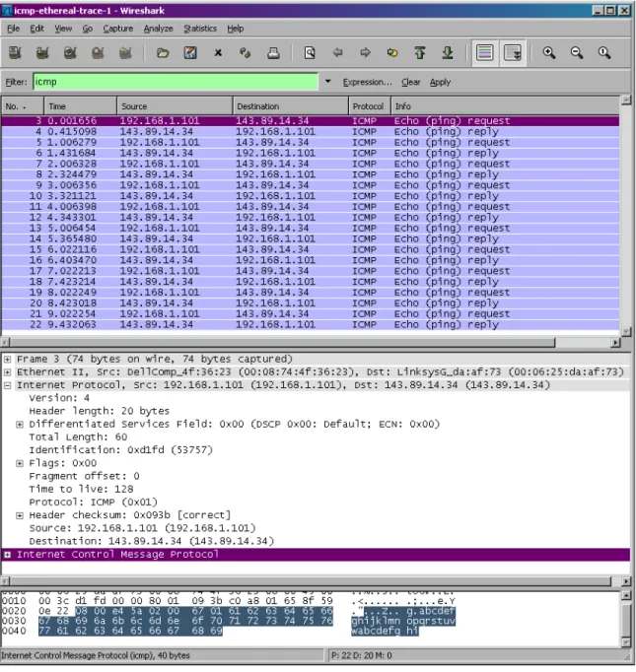636x672 pixels.
Task: Open the File menu
Action: (13, 29)
